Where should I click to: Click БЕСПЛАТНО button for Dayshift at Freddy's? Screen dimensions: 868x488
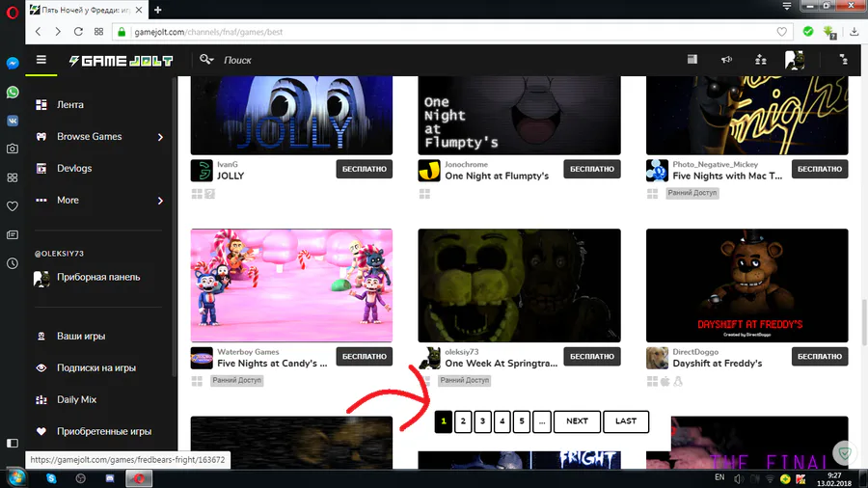[820, 356]
